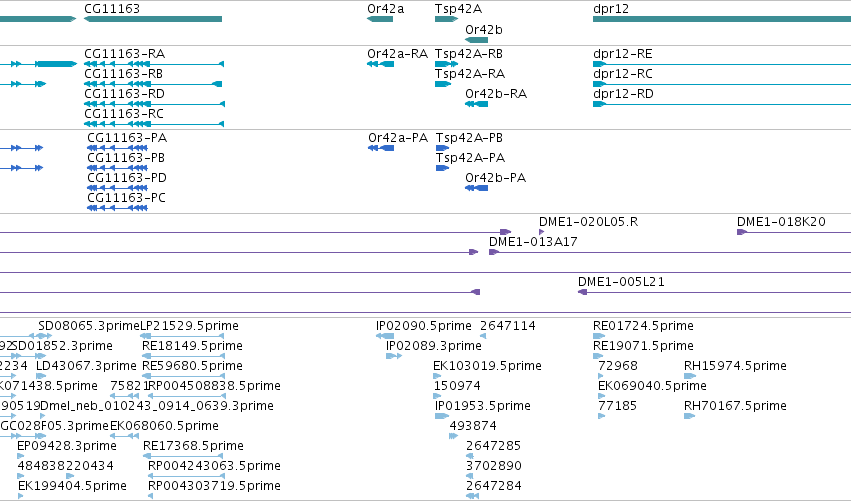Click the DME1-020L05.R clone marker

(x=541, y=232)
